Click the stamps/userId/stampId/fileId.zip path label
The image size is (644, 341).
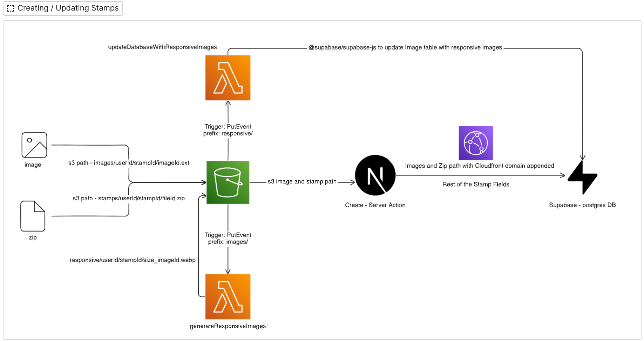pos(129,199)
